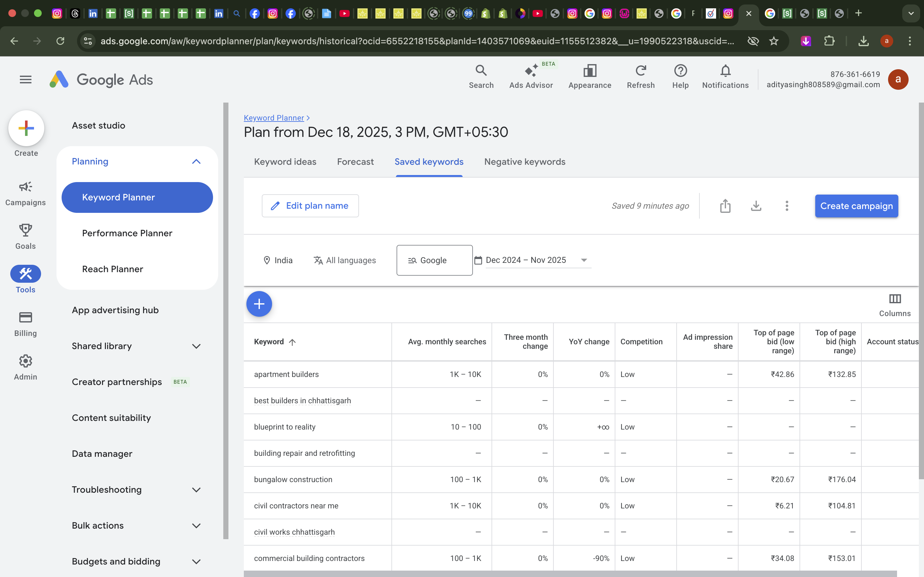Image resolution: width=924 pixels, height=577 pixels.
Task: Expand the Shared library section
Action: 196,347
